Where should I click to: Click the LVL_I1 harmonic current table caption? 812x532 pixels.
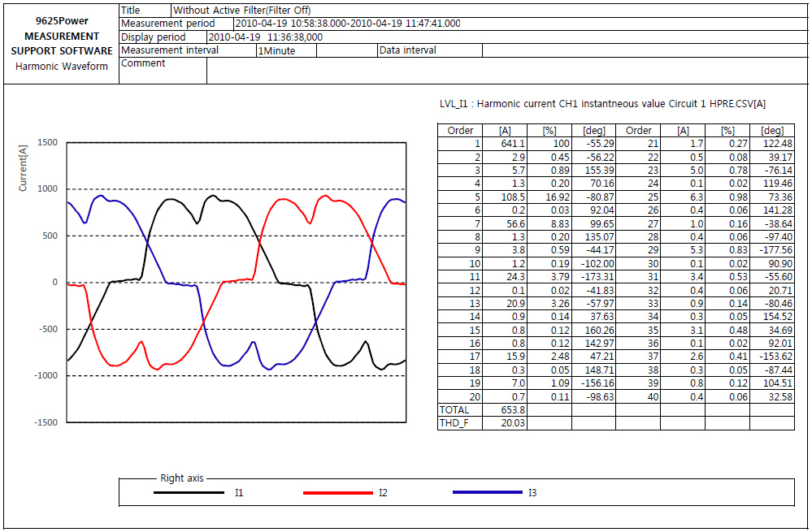tap(601, 104)
